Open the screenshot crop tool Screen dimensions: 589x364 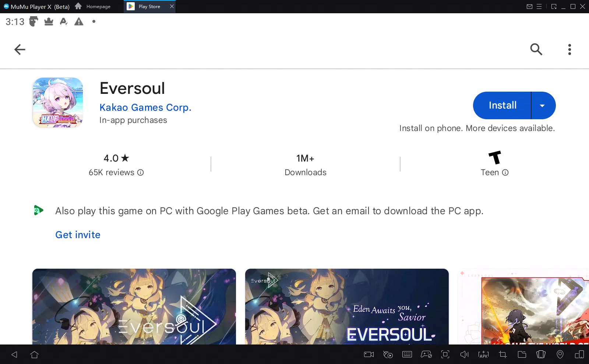tap(502, 354)
